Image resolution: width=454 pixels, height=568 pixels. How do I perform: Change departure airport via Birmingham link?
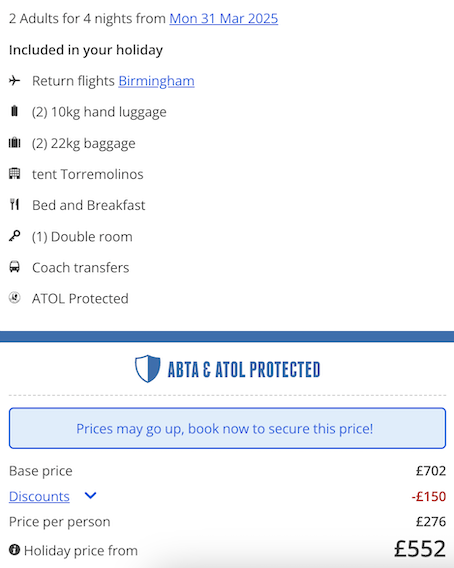click(157, 81)
